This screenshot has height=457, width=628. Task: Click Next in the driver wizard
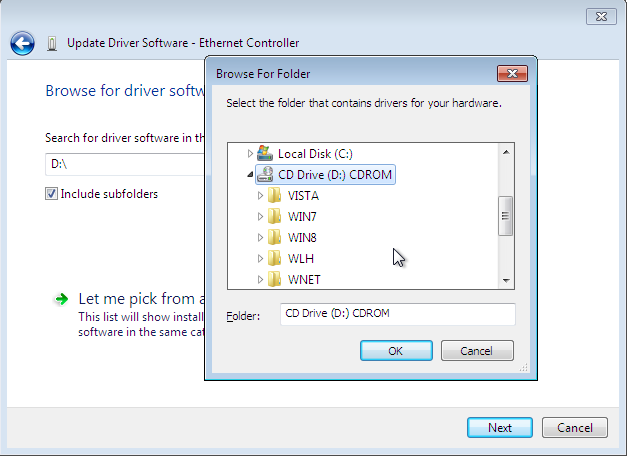point(499,428)
